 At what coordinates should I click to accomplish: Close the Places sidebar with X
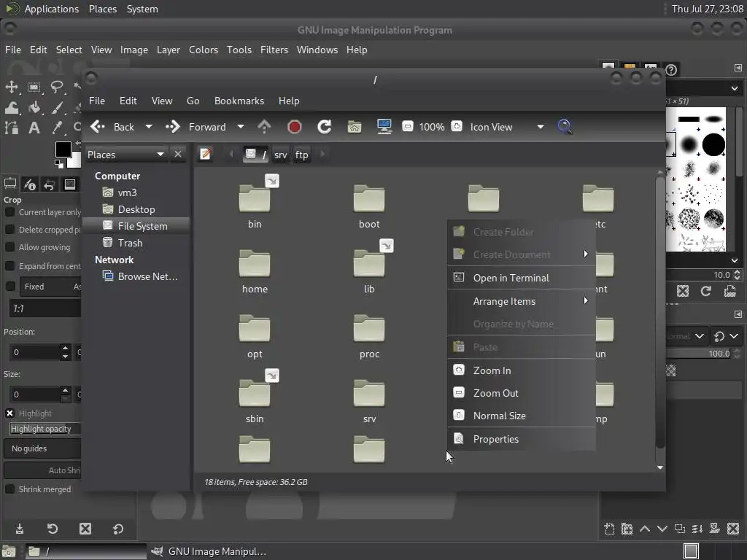click(178, 155)
